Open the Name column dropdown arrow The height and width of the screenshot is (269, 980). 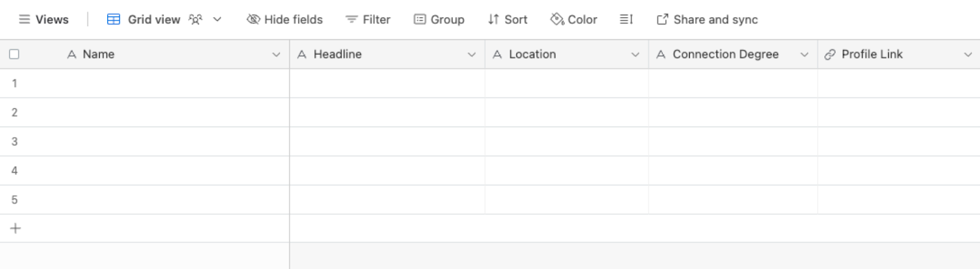(x=276, y=55)
